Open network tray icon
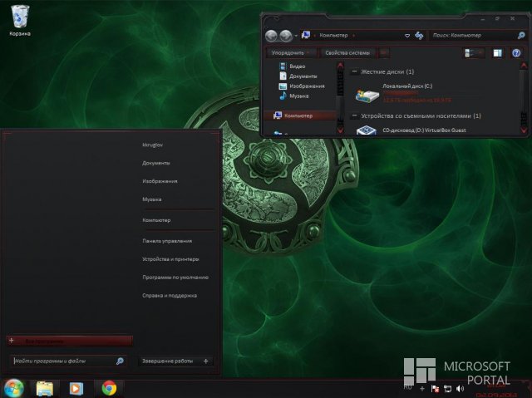Image resolution: width=532 pixels, height=398 pixels. [447, 389]
